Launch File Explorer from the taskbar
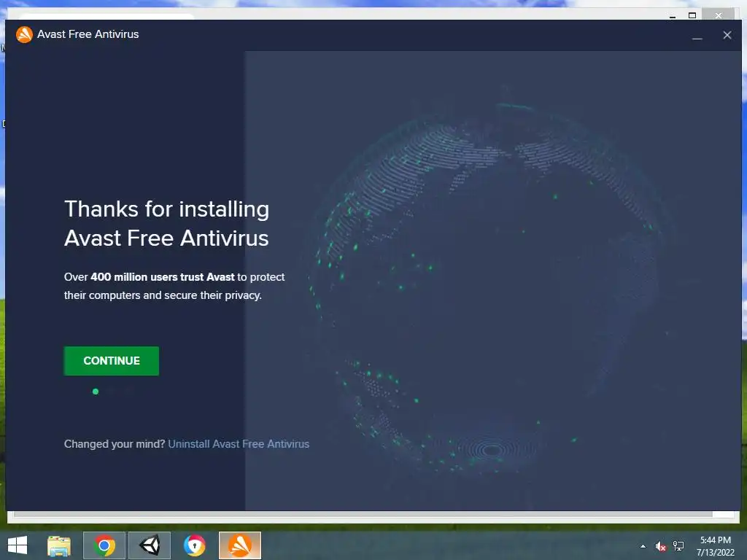 [59, 545]
